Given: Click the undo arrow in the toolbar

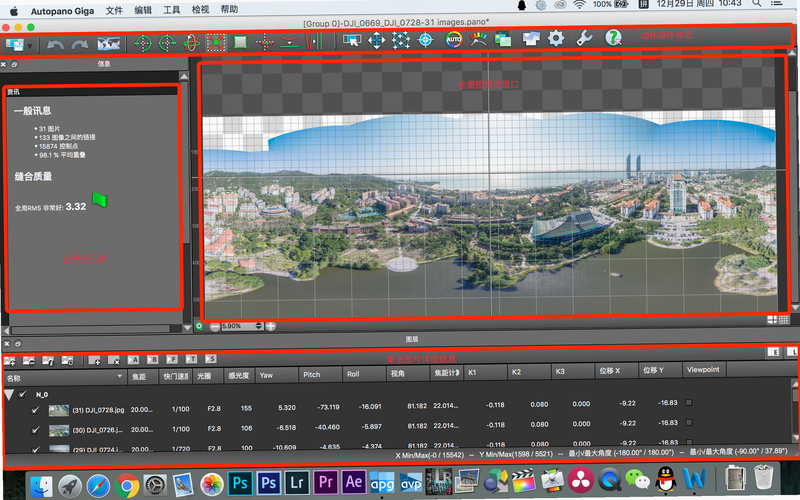Looking at the screenshot, I should 55,44.
